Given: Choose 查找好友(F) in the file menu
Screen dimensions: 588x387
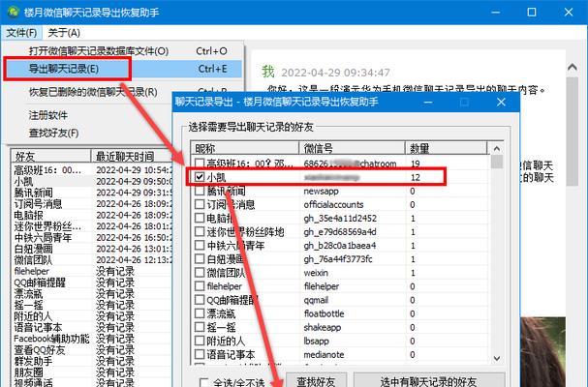Looking at the screenshot, I should 53,133.
